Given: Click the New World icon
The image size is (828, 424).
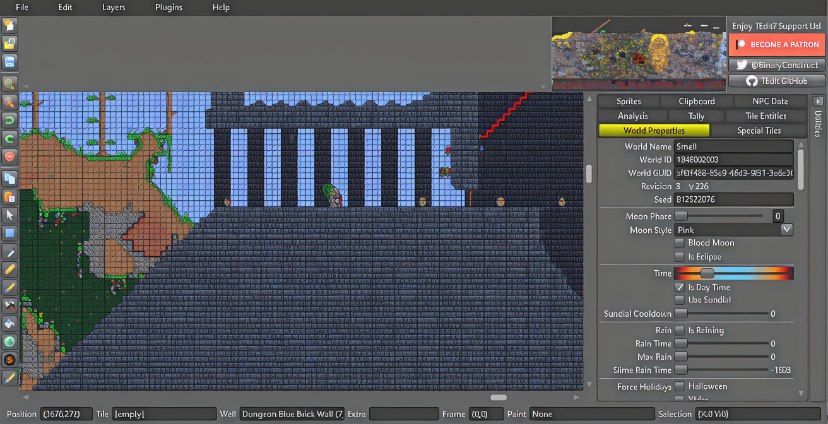Looking at the screenshot, I should click(10, 25).
